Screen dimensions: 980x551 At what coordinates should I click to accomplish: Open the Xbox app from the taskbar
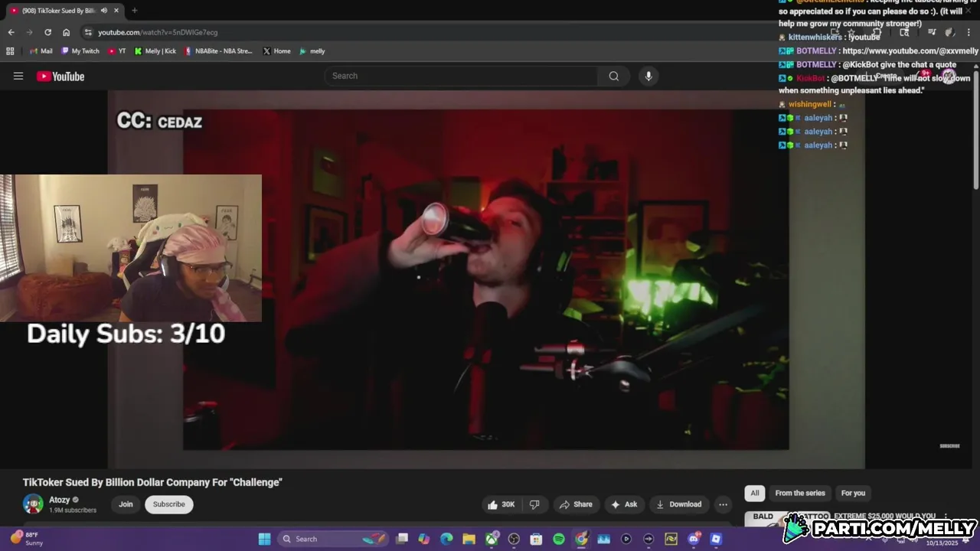(x=492, y=539)
